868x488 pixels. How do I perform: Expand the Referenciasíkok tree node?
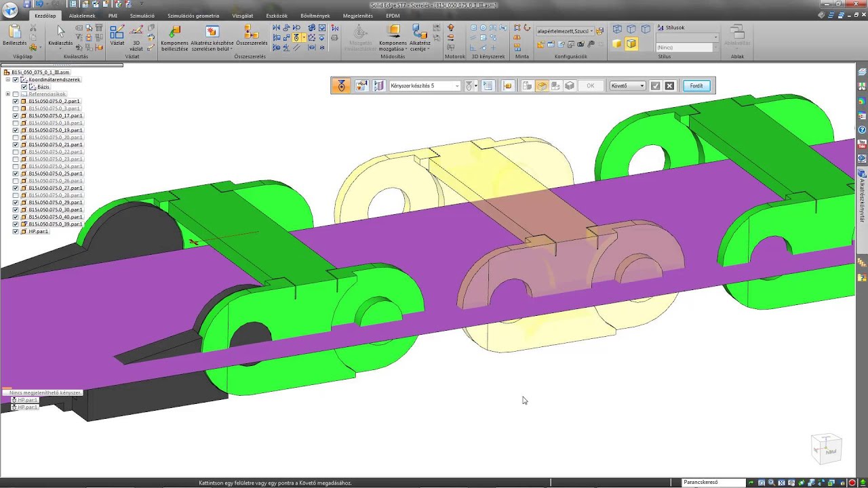point(7,94)
